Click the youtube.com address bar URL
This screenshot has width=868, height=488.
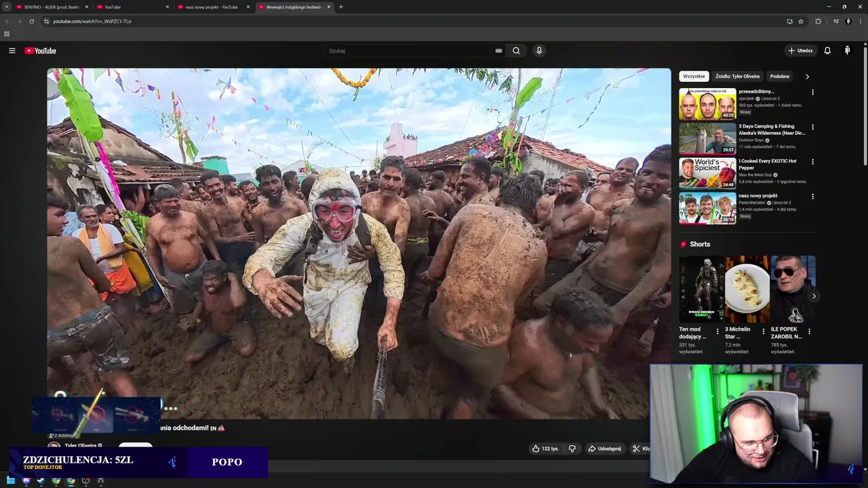(x=92, y=21)
